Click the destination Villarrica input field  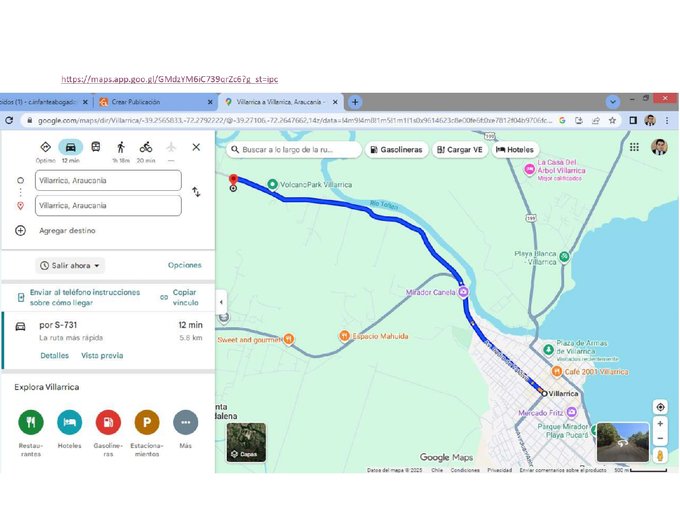(x=108, y=206)
